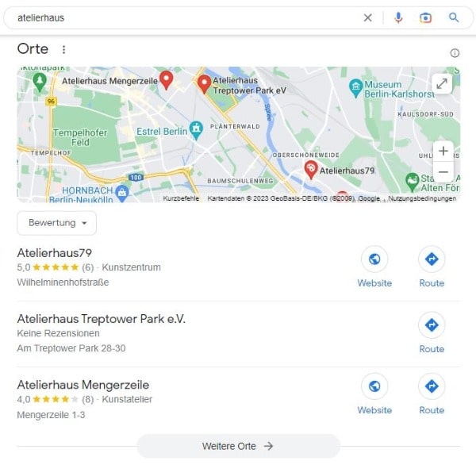Open the Atelierhaus Treptower Park e.V. result
Screen dimensions: 476x476
[101, 319]
